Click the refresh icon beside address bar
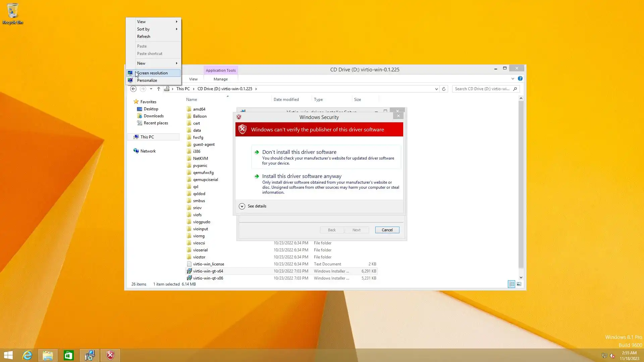The width and height of the screenshot is (644, 362). pyautogui.click(x=444, y=89)
